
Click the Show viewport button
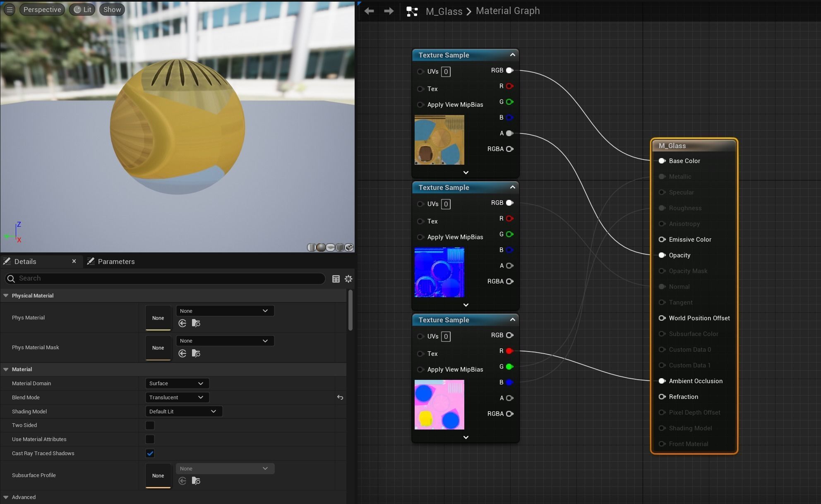tap(112, 10)
